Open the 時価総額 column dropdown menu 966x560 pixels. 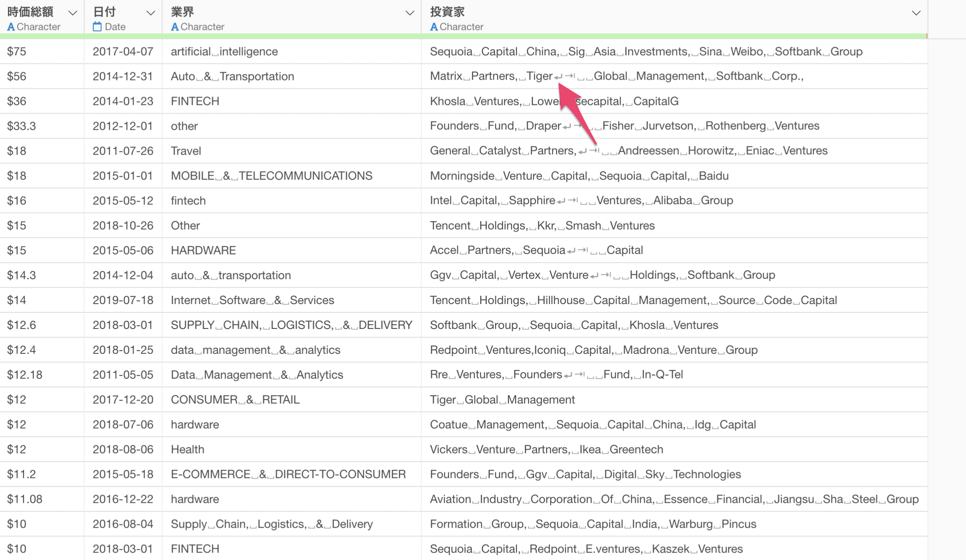click(73, 13)
